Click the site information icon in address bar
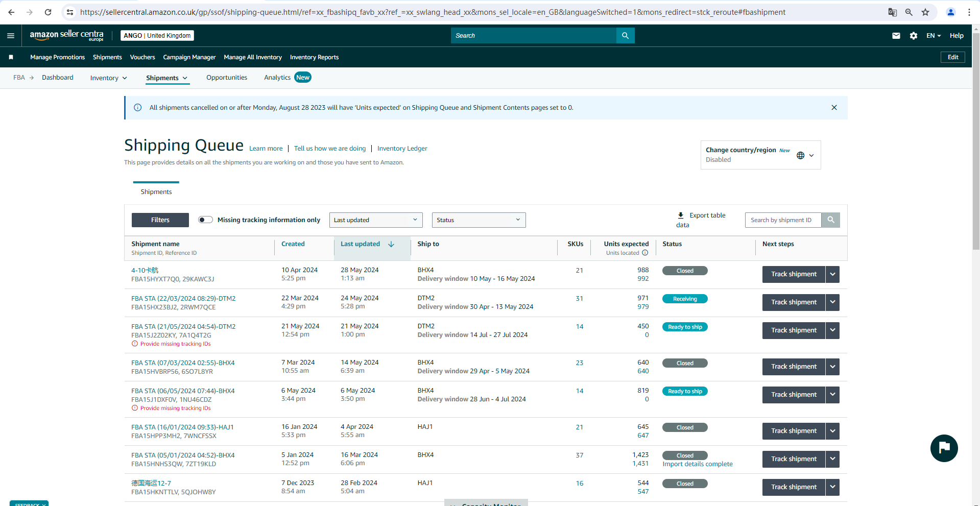Screen dimensions: 980x506 point(70,12)
